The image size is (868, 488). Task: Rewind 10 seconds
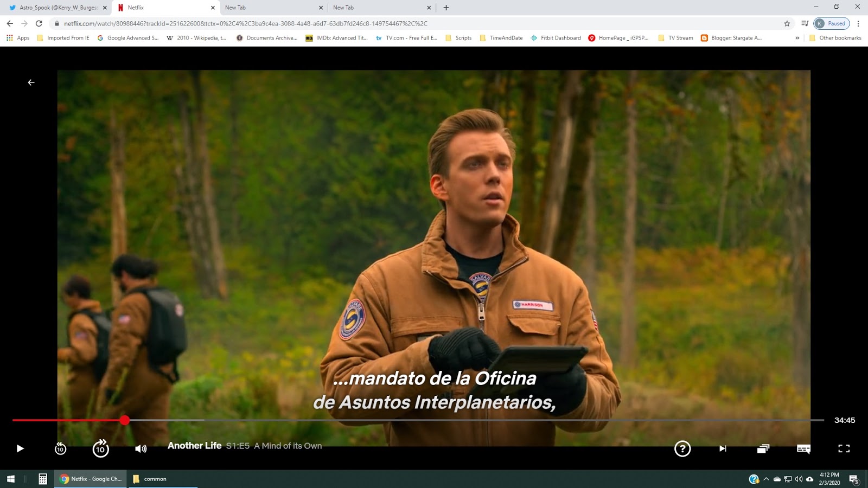point(60,448)
